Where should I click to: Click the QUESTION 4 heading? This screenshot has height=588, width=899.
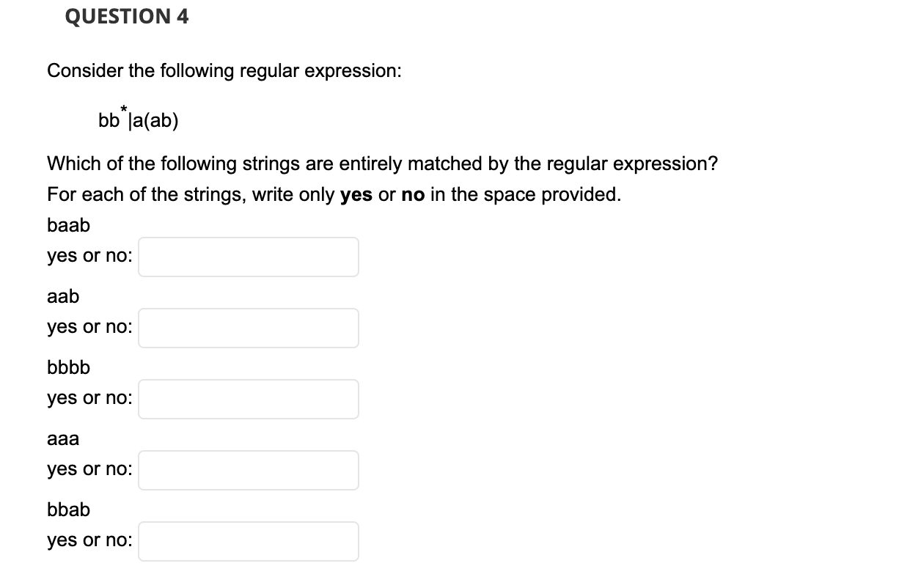[126, 17]
